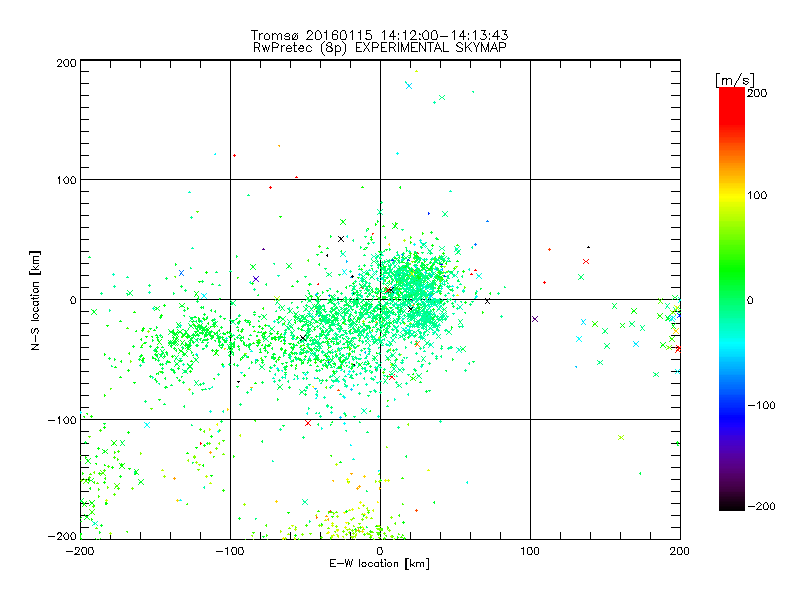Click the x-axis tick label '-100'
Screen dimensions: 800x600
click(230, 551)
